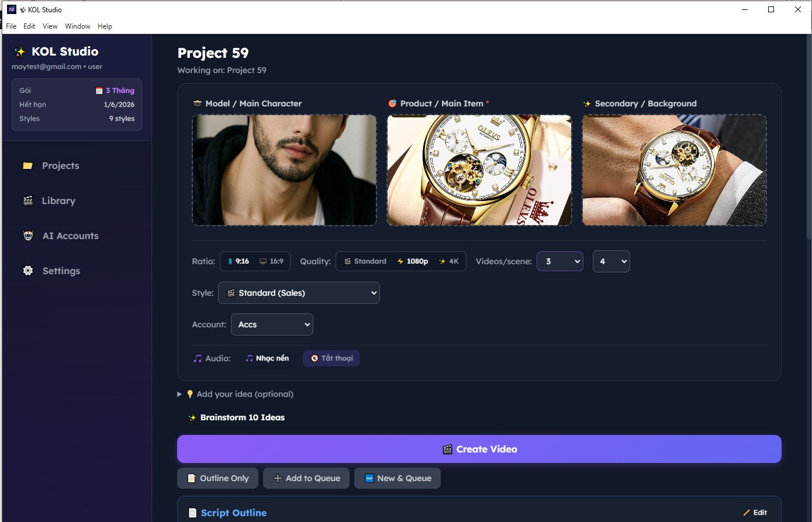
Task: Click the pencil icon to edit outline
Action: pos(747,513)
